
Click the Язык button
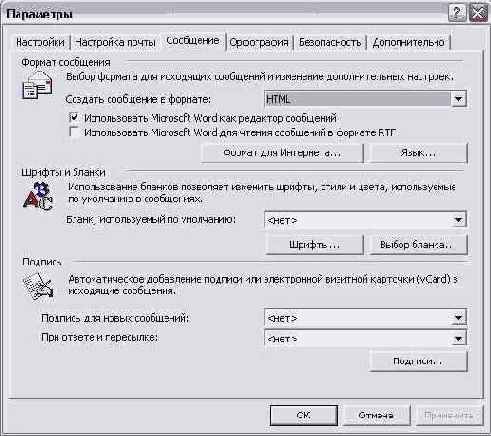click(x=418, y=153)
